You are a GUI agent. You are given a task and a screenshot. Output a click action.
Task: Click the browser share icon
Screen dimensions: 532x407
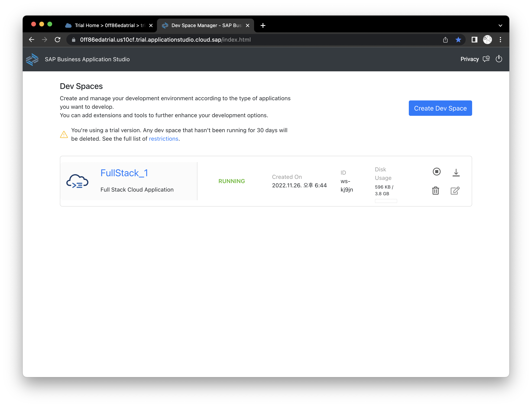pos(445,40)
